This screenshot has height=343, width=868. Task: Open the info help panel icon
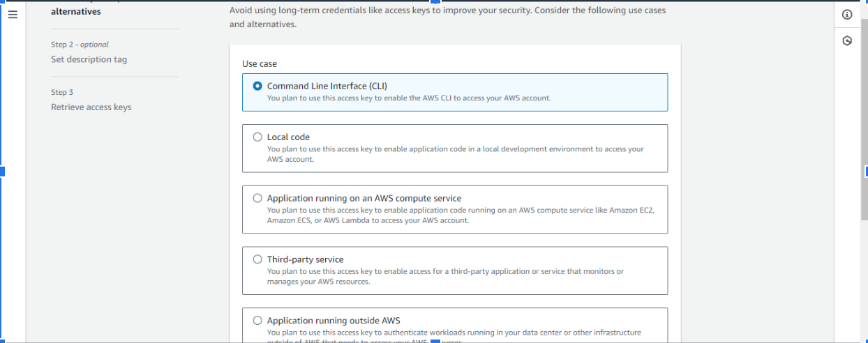(x=847, y=15)
